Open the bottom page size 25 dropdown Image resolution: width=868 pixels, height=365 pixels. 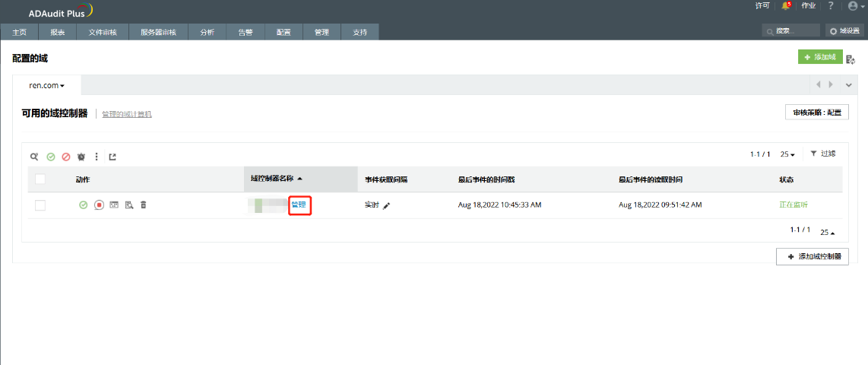pyautogui.click(x=828, y=232)
